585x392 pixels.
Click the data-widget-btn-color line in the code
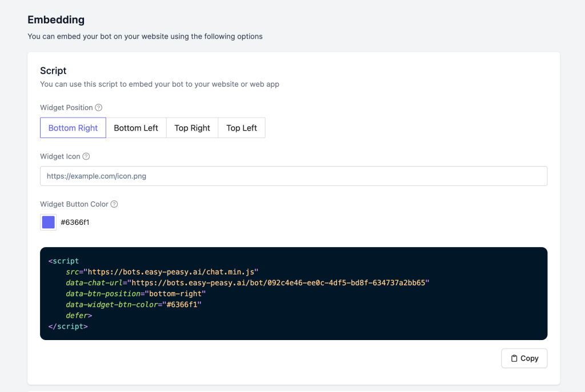pos(134,305)
